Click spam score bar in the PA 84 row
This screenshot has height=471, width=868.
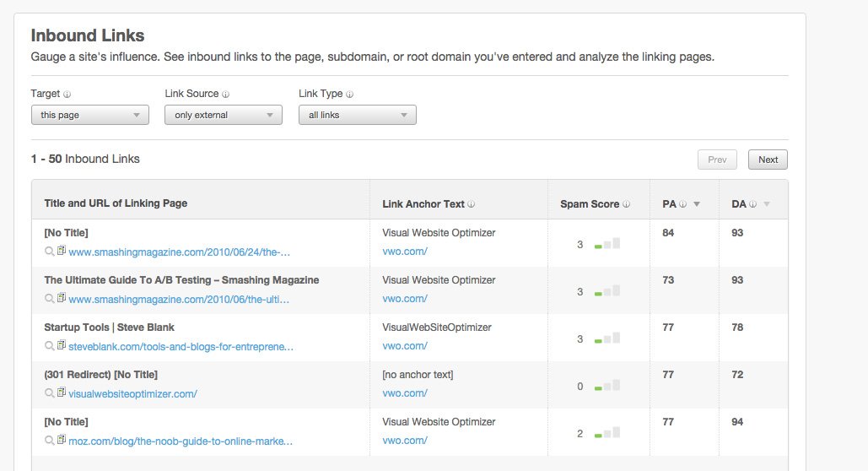pos(607,243)
